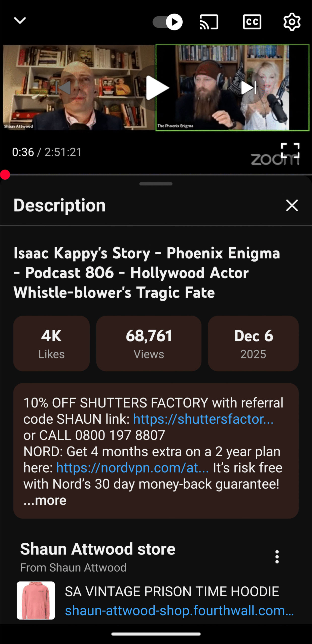Tap the pink hoodie product thumbnail
Image resolution: width=312 pixels, height=644 pixels.
tap(36, 600)
